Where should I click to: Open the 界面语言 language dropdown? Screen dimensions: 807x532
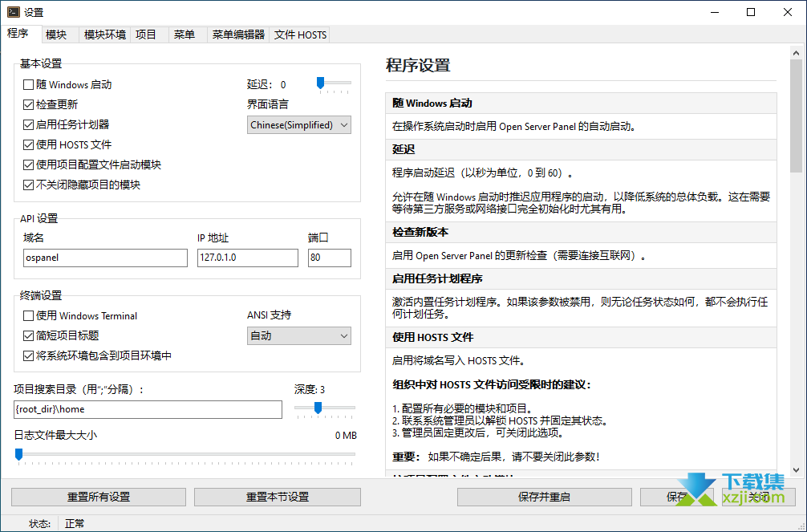(298, 124)
